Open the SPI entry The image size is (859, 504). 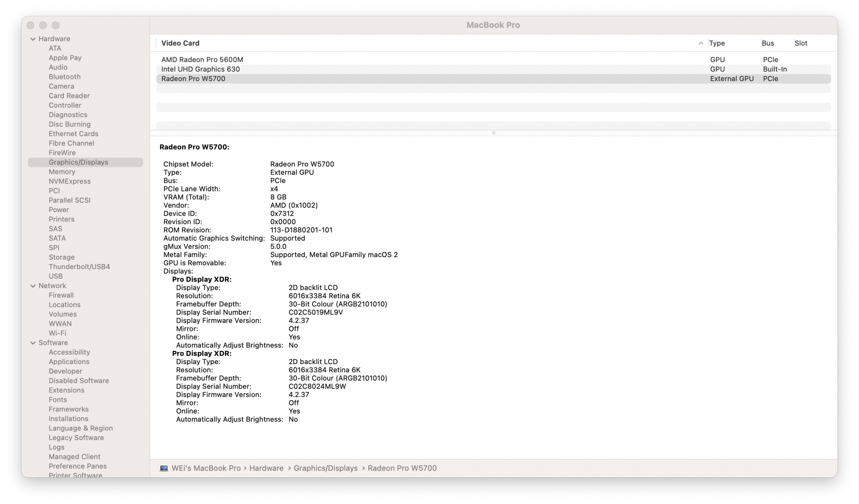click(x=54, y=248)
